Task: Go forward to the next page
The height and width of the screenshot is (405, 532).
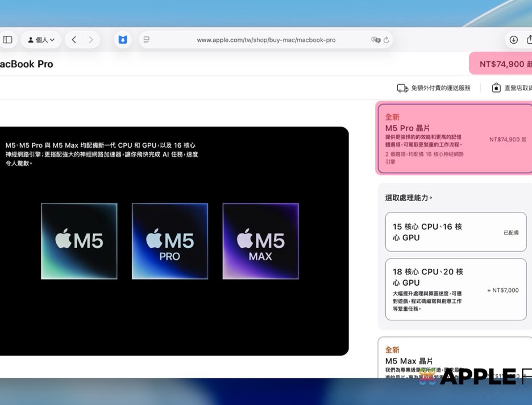Action: (90, 40)
